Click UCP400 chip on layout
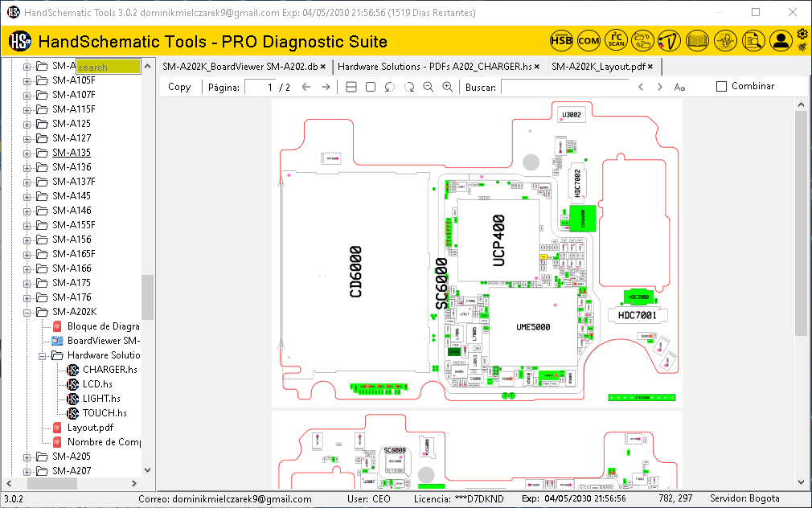This screenshot has width=812, height=508. tap(498, 241)
